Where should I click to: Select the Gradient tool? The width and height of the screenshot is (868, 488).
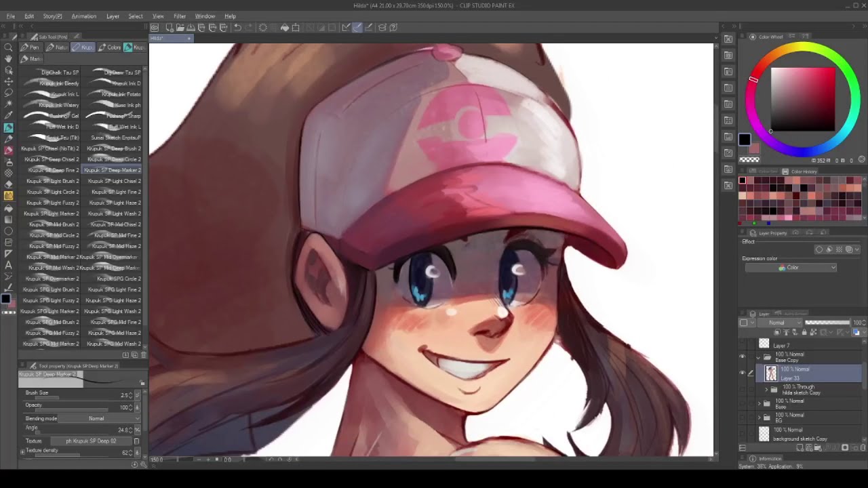(x=8, y=220)
